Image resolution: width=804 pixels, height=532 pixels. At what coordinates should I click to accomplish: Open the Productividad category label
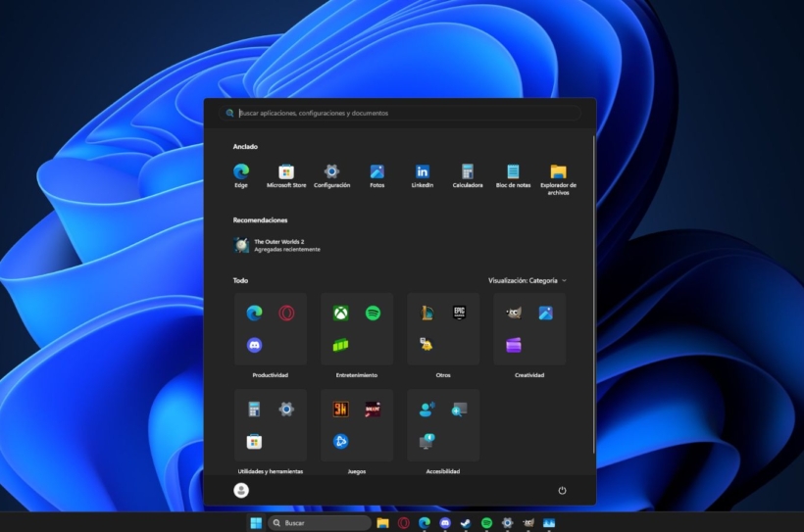271,375
